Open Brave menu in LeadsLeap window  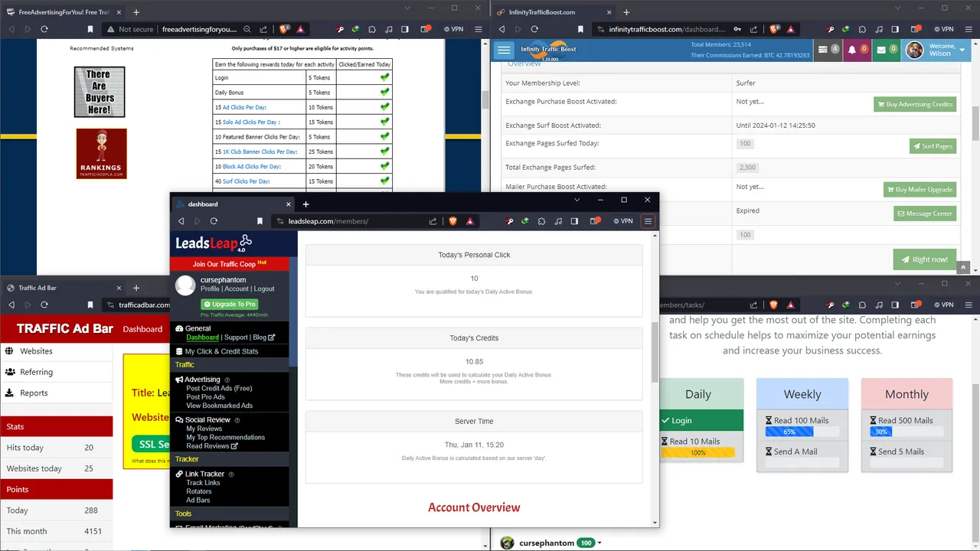(648, 221)
